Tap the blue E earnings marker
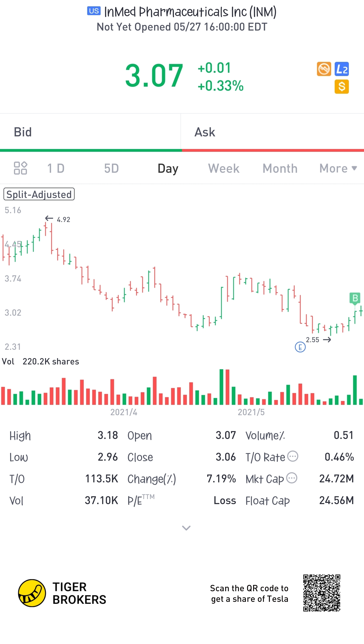The width and height of the screenshot is (364, 644). pos(300,347)
